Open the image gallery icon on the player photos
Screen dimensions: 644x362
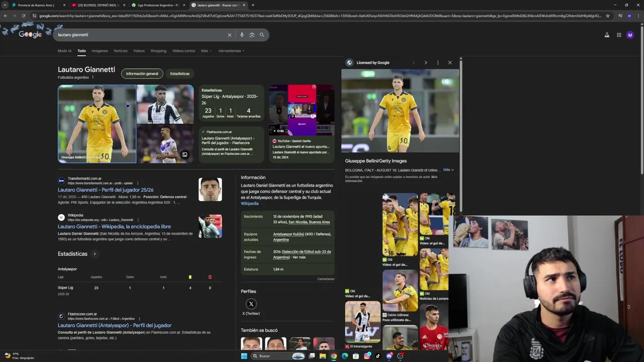(185, 155)
